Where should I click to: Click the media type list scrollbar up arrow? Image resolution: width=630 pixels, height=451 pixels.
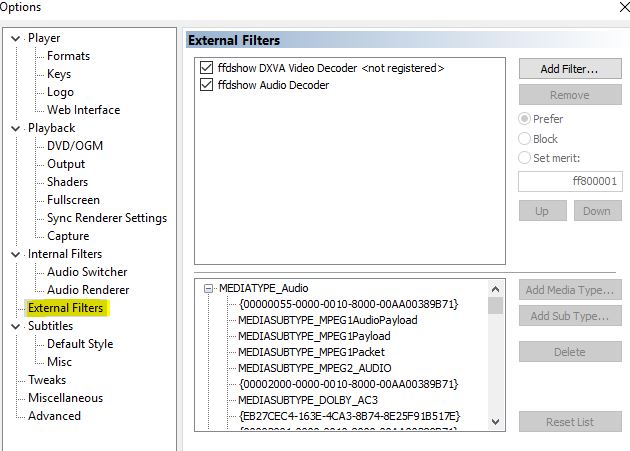[495, 289]
